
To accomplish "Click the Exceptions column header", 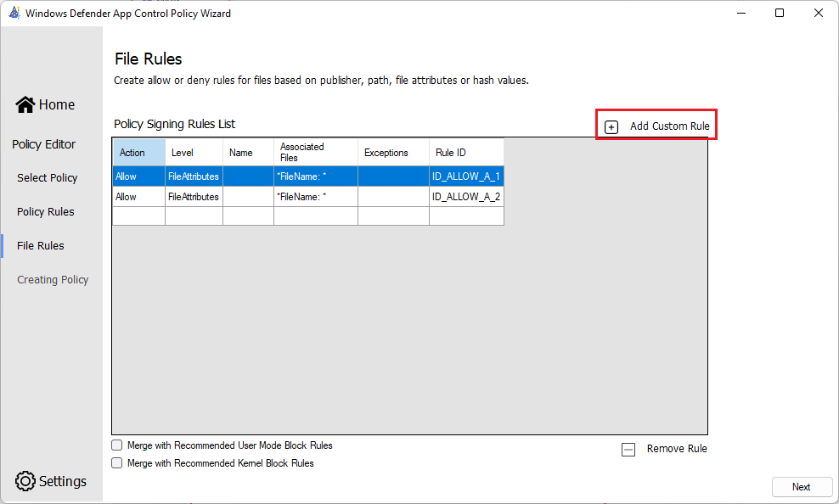I will click(x=393, y=153).
